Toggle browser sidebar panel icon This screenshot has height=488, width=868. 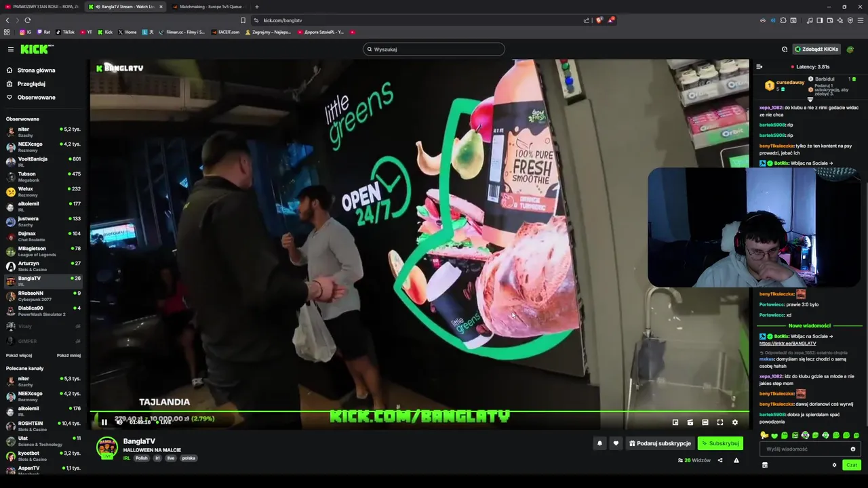pyautogui.click(x=819, y=20)
